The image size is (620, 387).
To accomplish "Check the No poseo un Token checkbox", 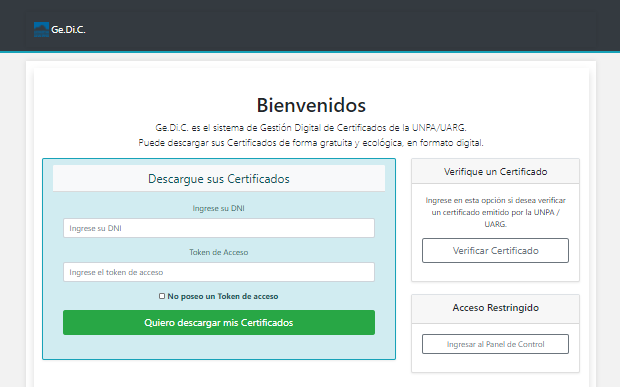I will 162,296.
